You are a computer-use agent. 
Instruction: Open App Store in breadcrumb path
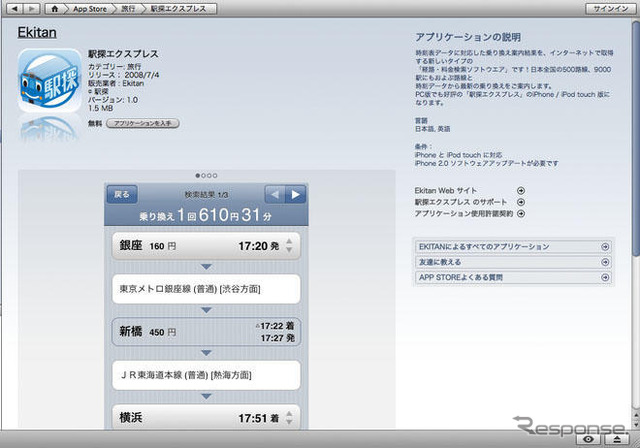(x=90, y=9)
